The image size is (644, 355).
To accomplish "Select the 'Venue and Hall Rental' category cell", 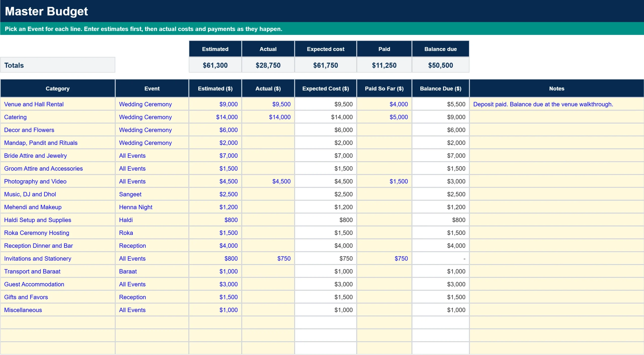I will tap(58, 104).
